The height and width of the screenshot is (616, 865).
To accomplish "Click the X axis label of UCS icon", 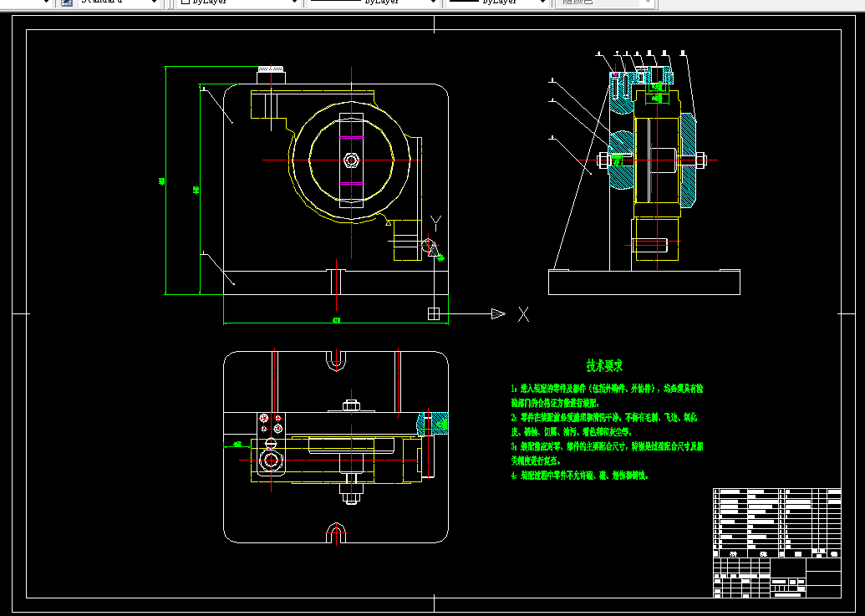I will (523, 314).
